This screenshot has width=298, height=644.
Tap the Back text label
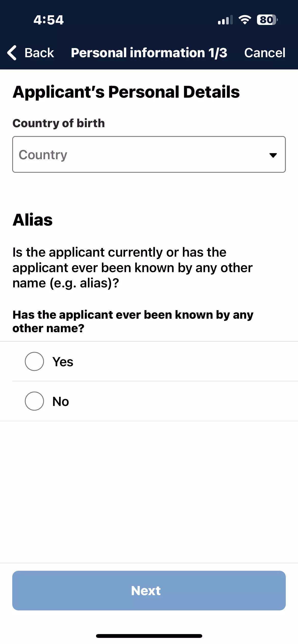click(x=39, y=53)
